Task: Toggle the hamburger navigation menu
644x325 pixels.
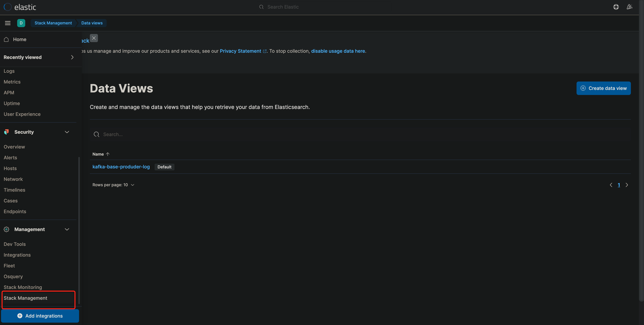Action: tap(8, 23)
